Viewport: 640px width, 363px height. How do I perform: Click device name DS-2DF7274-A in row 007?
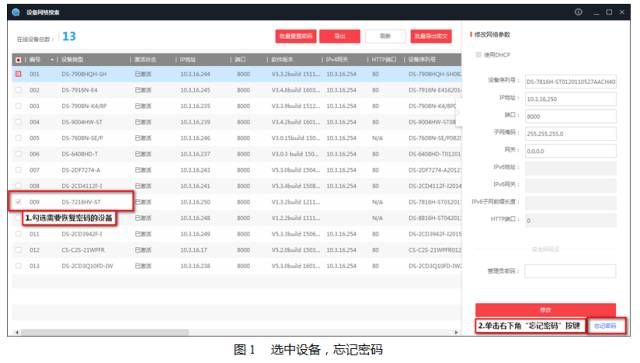coord(81,170)
